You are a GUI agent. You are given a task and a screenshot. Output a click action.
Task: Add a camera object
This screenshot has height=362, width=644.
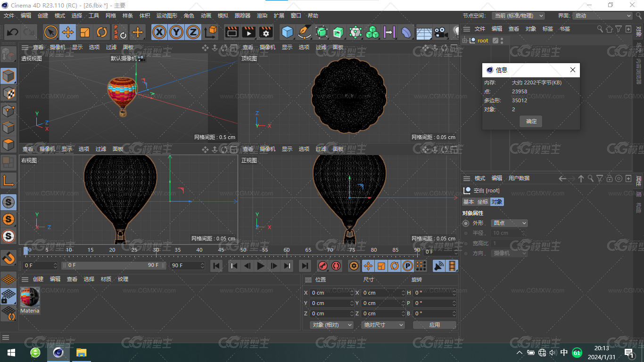(x=441, y=32)
